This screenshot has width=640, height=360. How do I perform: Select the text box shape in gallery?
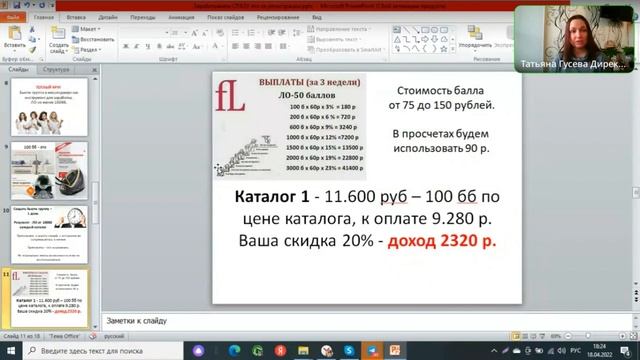(397, 30)
